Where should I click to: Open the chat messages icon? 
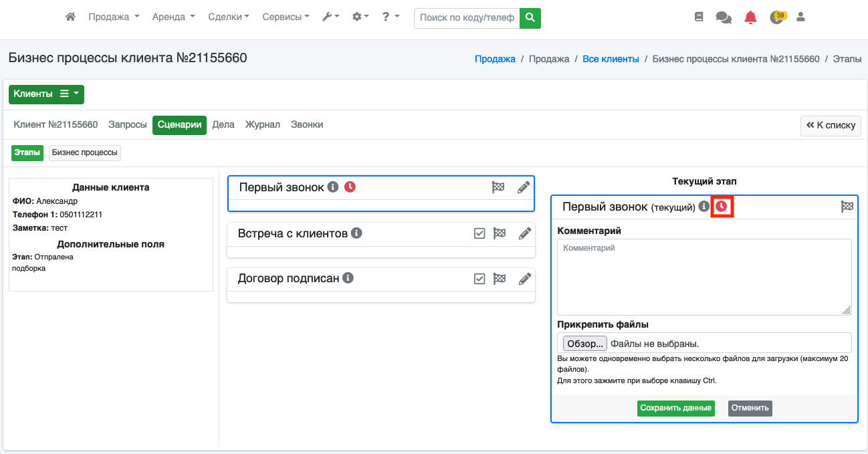(x=723, y=17)
